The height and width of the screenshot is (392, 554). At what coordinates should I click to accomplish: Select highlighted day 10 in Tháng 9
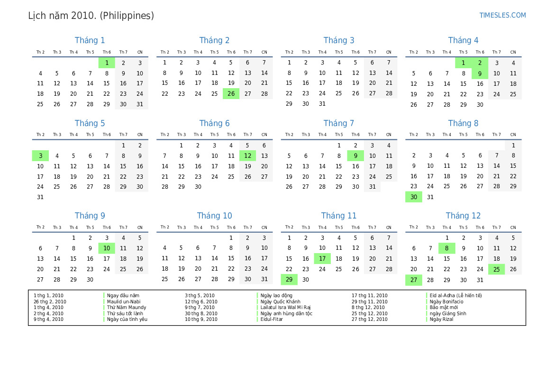click(x=107, y=248)
